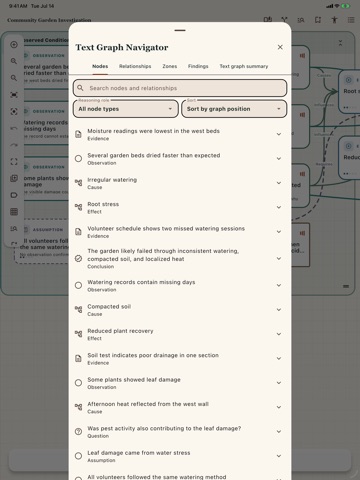Expand the Volunteer schedule shows two missed row
Image resolution: width=360 pixels, height=480 pixels.
click(x=279, y=232)
